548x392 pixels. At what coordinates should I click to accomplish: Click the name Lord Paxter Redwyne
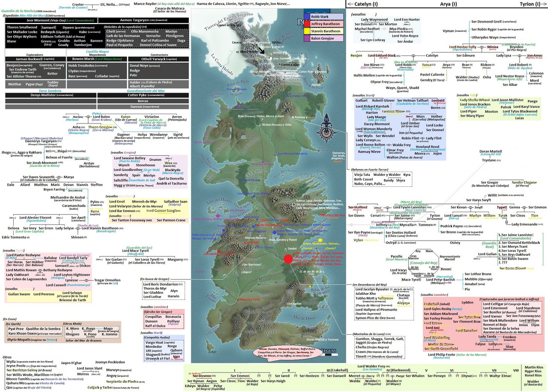click(x=24, y=255)
